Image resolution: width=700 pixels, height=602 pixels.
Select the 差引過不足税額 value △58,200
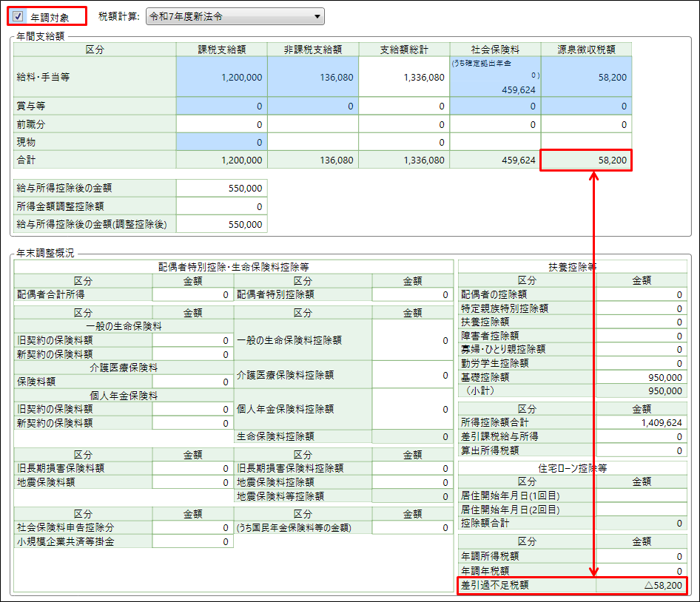pos(640,586)
